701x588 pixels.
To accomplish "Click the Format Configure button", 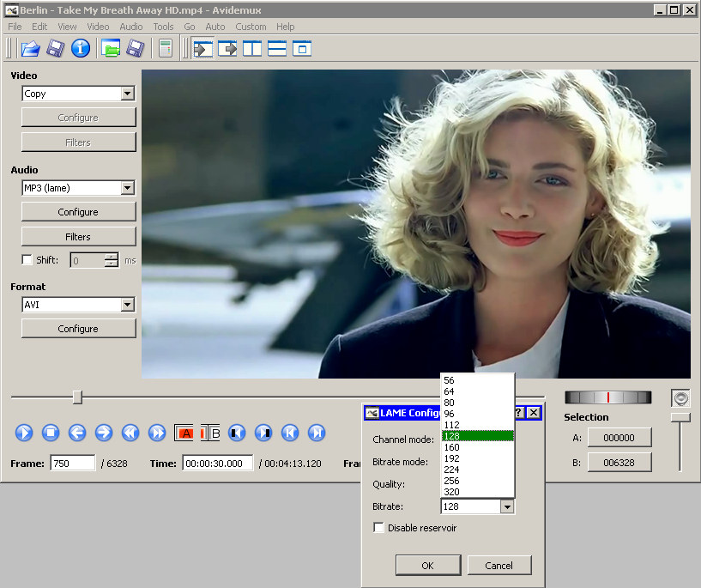I will [78, 329].
